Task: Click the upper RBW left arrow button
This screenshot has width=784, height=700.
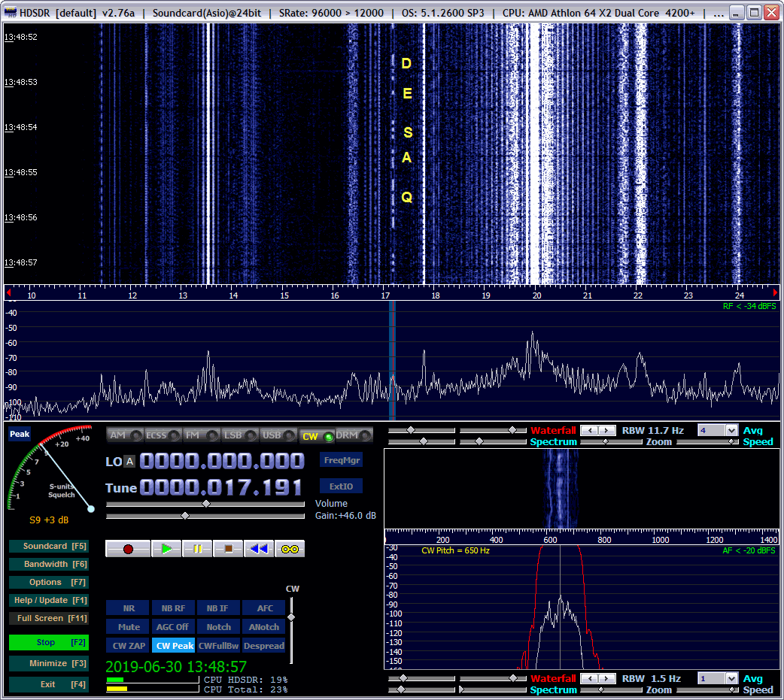Action: pos(591,431)
